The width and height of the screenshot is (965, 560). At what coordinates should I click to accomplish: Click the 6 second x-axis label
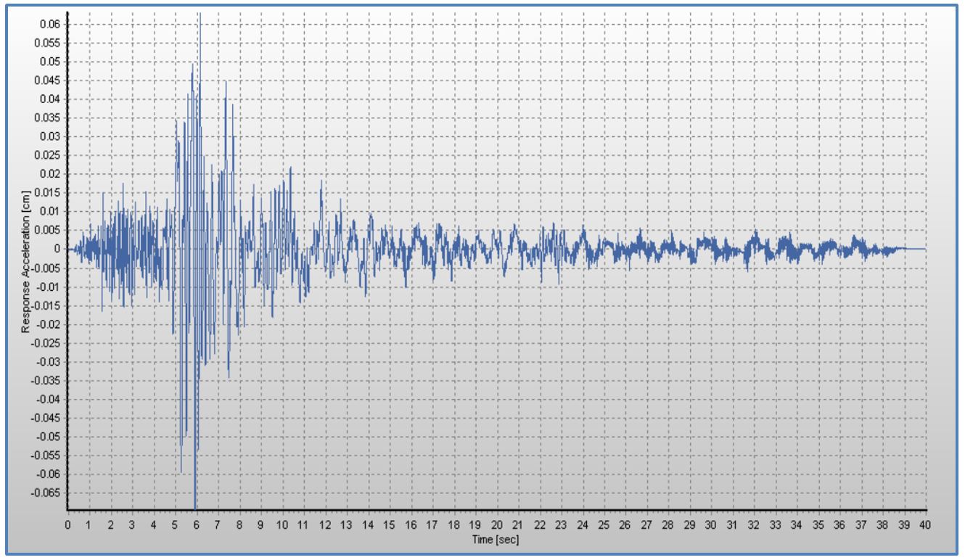(x=196, y=524)
